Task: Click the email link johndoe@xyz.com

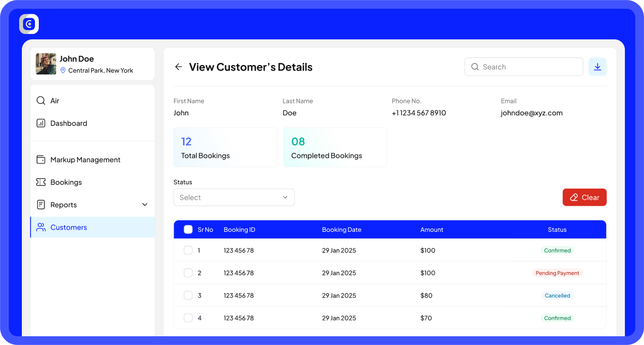Action: (x=531, y=113)
